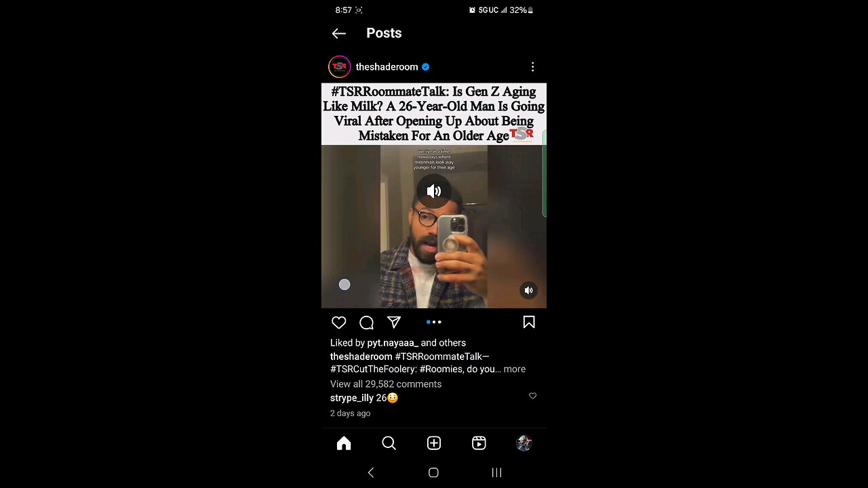Share post with paper plane icon
The image size is (868, 488).
(394, 323)
